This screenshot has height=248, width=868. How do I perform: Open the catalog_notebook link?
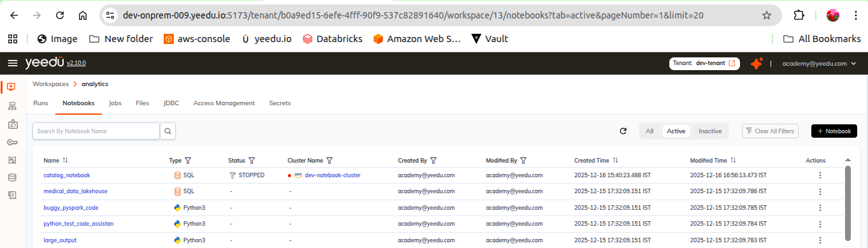click(67, 175)
